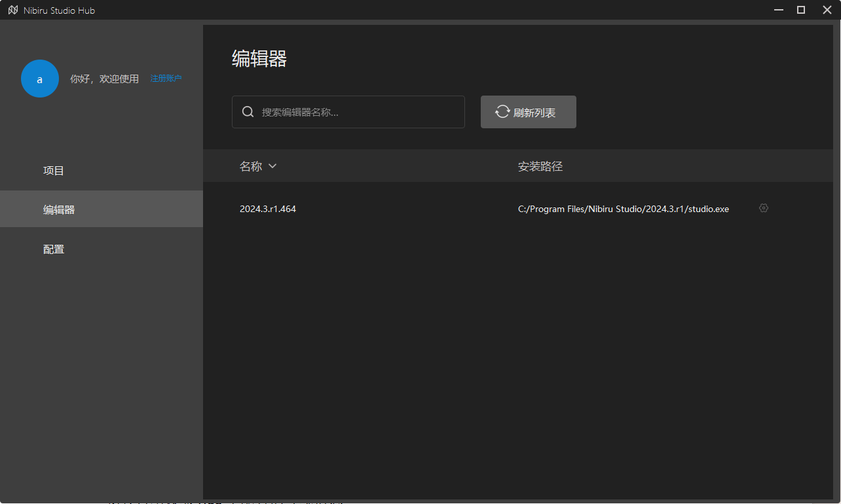The image size is (841, 504).
Task: Select the 编辑器 sidebar tab
Action: (x=59, y=210)
